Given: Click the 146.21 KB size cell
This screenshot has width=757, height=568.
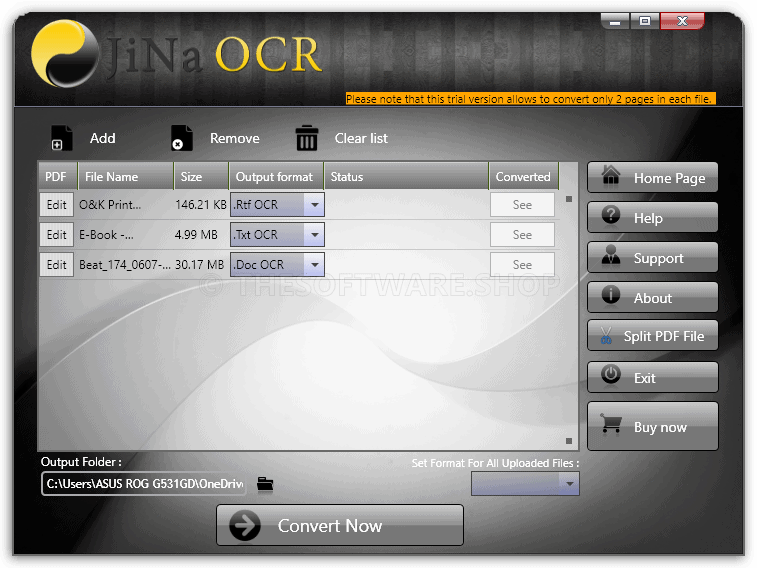Looking at the screenshot, I should point(201,205).
